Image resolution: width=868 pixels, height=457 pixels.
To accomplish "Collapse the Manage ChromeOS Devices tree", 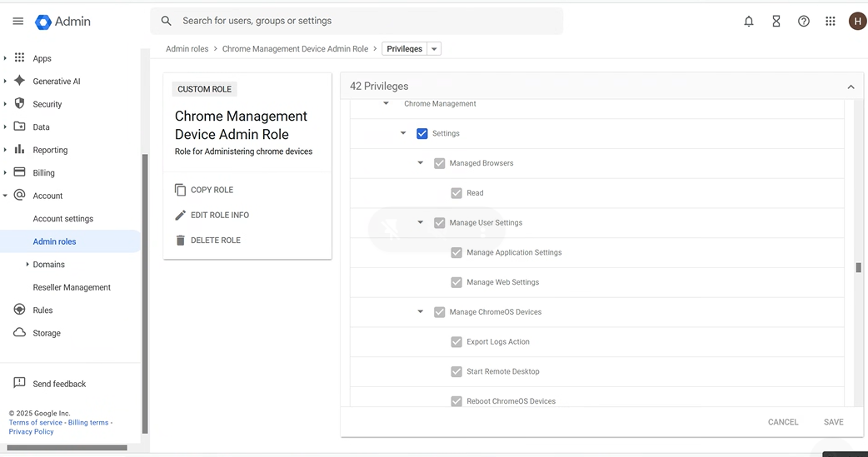I will pyautogui.click(x=421, y=312).
